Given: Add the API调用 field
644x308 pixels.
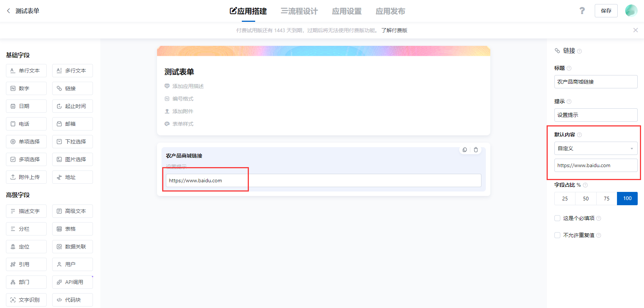Looking at the screenshot, I should [73, 282].
